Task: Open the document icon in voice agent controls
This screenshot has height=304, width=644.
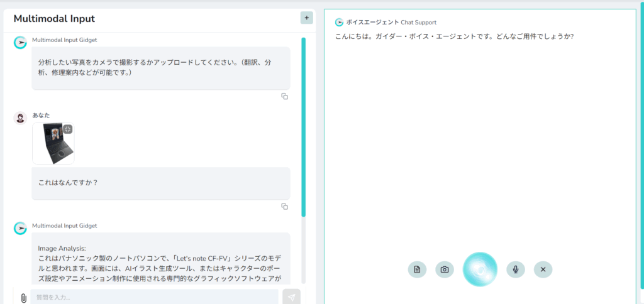Action: [x=418, y=269]
